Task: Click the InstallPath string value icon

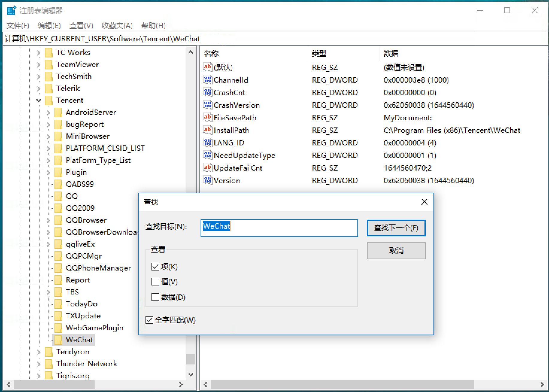Action: click(207, 130)
